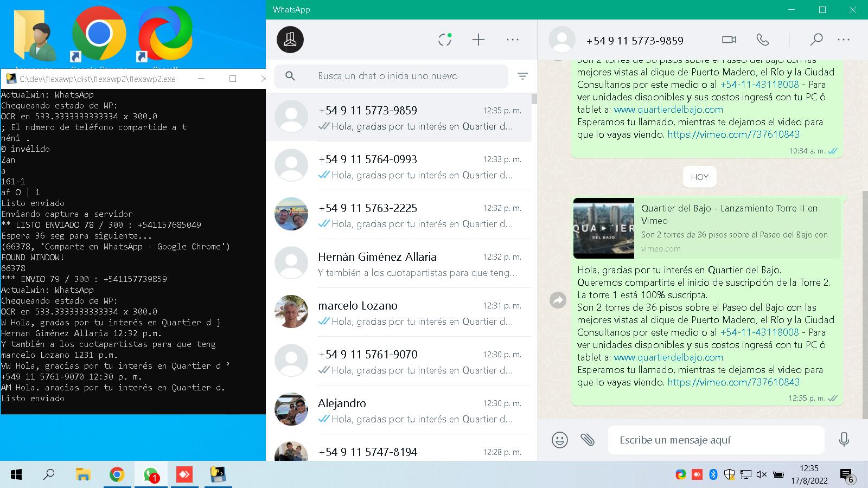Open Chrome from the taskbar
This screenshot has width=868, height=488.
(x=117, y=475)
